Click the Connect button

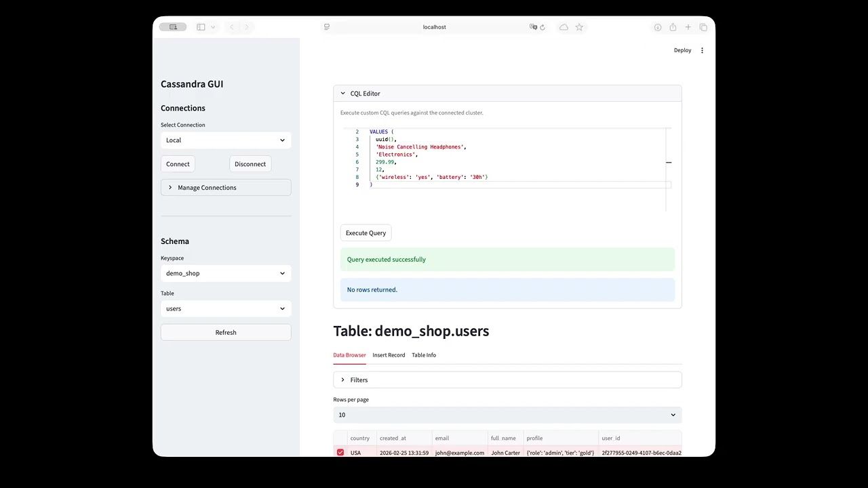(178, 164)
